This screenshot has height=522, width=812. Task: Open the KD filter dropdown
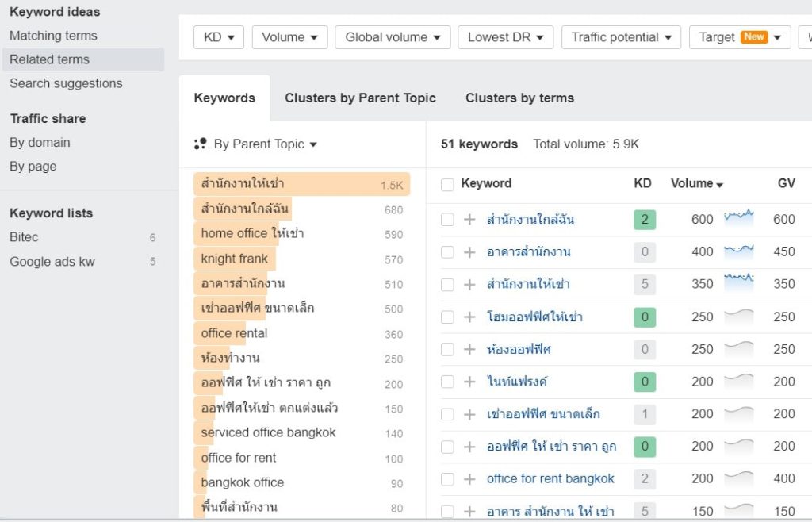tap(219, 37)
